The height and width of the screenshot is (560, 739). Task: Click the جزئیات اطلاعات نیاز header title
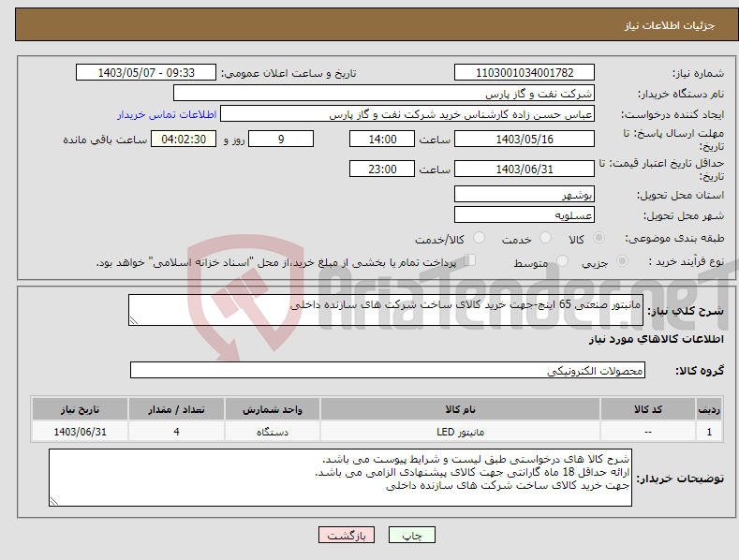click(670, 25)
